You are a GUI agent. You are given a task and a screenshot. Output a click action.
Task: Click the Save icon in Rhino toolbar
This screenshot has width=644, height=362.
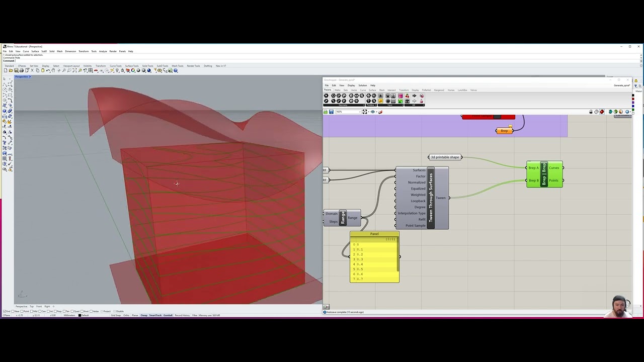[x=16, y=70]
